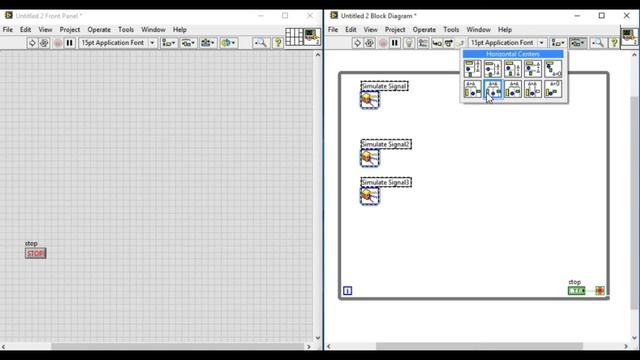Open Edit menu in the Block Diagram
640x360 pixels.
pos(351,29)
